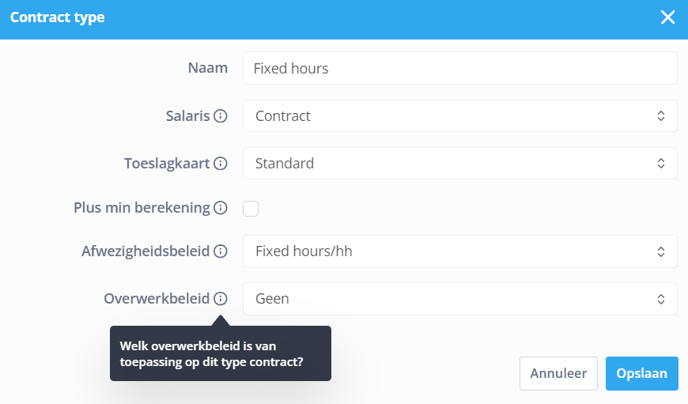
Task: Click the Annuleer button
Action: (559, 373)
